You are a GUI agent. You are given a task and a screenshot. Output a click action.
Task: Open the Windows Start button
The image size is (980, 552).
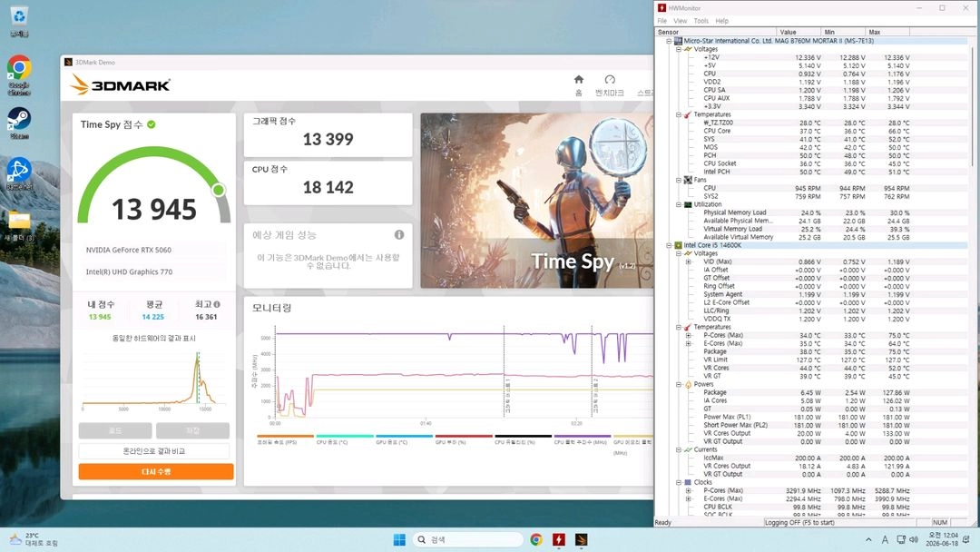(399, 539)
